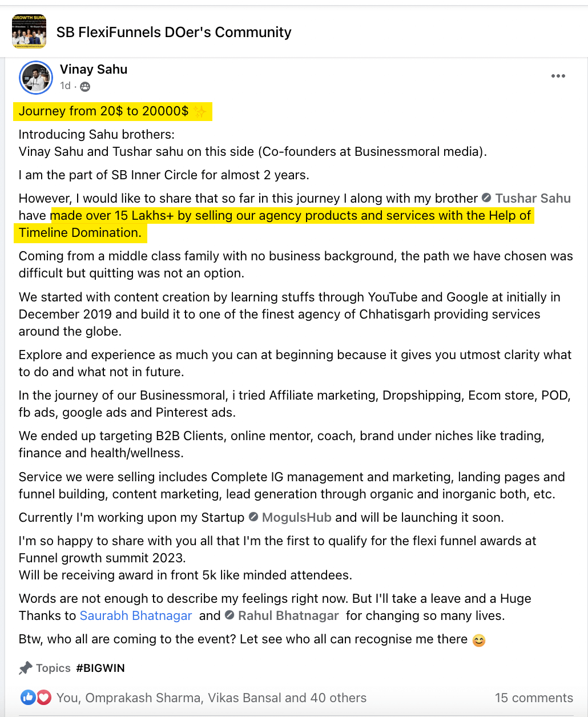The height and width of the screenshot is (717, 588).
Task: Expand post actions via the ellipsis control
Action: [x=558, y=75]
